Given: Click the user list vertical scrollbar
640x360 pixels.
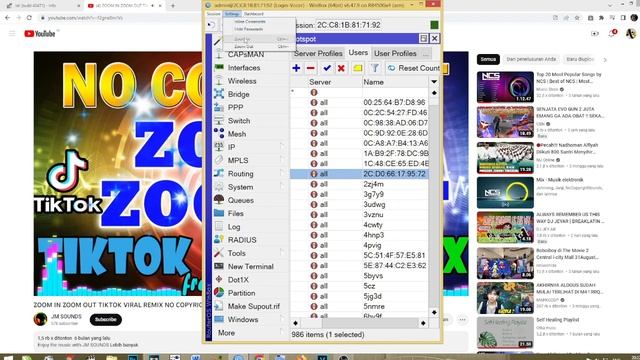Looking at the screenshot, I should [x=434, y=202].
